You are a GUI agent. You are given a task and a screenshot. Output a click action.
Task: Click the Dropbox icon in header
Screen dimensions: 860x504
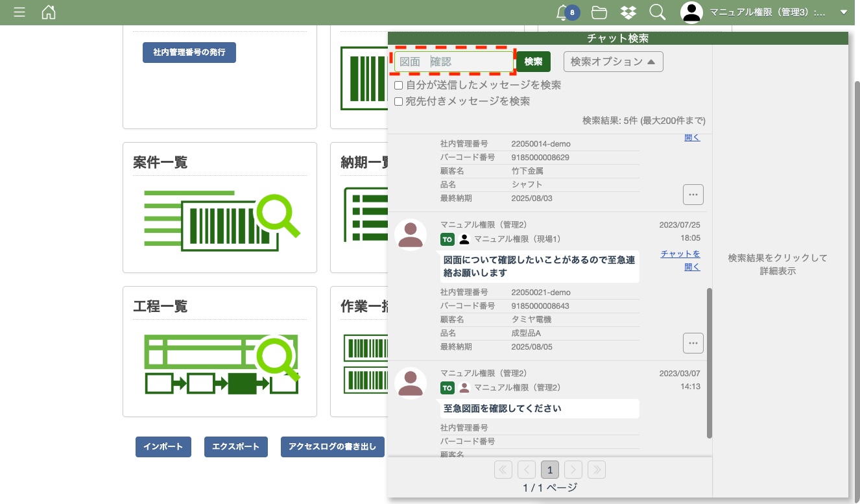(x=628, y=12)
